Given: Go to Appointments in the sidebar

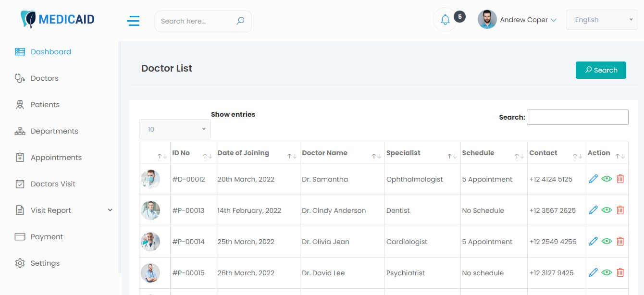Looking at the screenshot, I should (x=56, y=157).
